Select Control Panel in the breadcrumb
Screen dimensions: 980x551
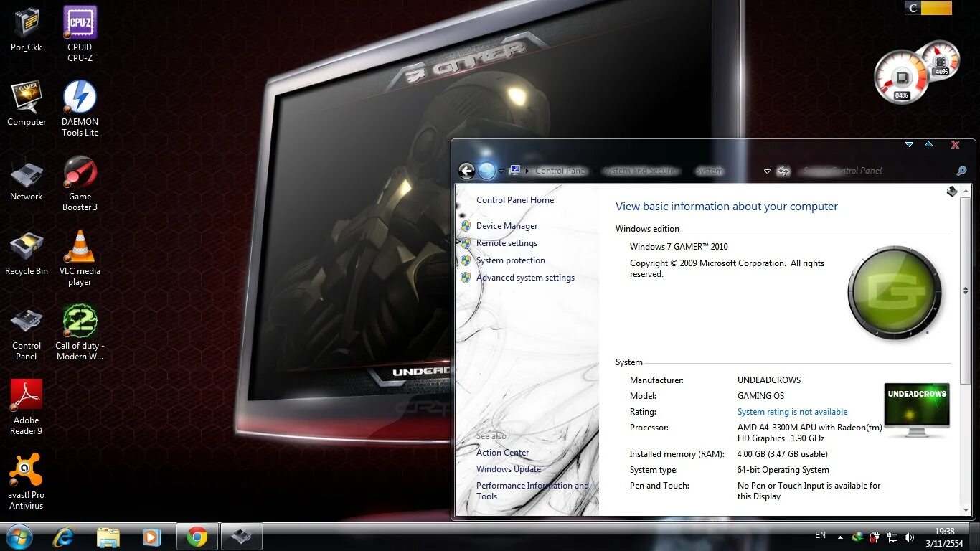click(560, 171)
